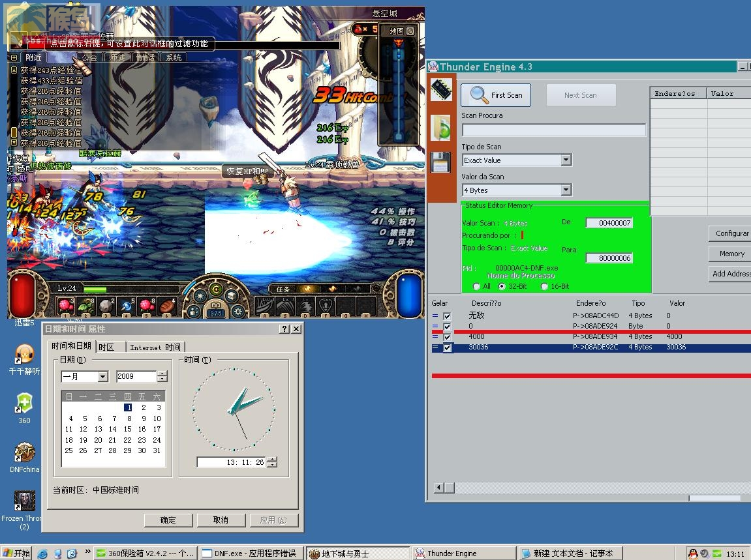Viewport: 751px width, 560px height.
Task: Click skill icon in game slot A
Action: tap(265, 306)
